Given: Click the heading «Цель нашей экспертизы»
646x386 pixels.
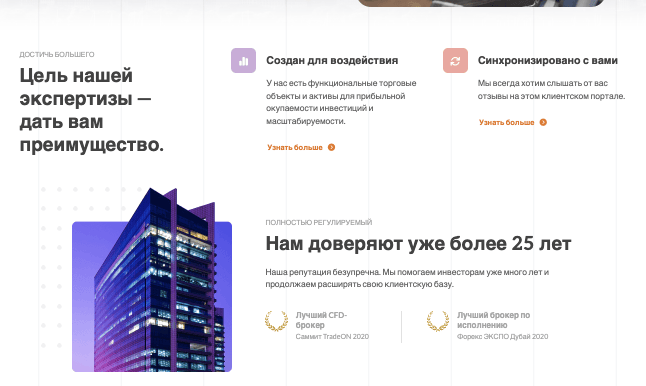Looking at the screenshot, I should tap(91, 110).
